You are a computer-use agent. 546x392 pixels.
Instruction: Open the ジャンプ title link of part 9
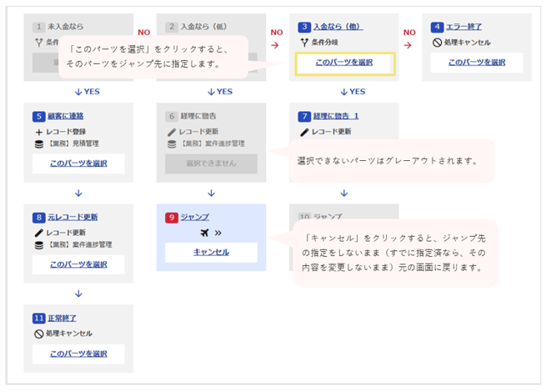tap(195, 218)
